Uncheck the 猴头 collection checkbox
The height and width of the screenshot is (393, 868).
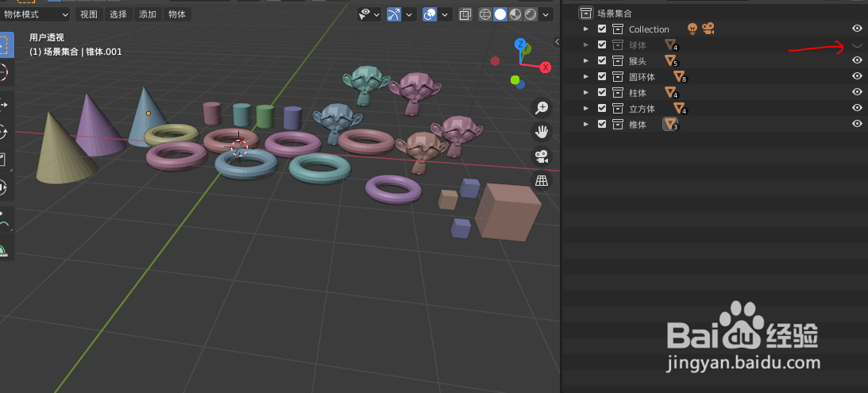(x=602, y=61)
